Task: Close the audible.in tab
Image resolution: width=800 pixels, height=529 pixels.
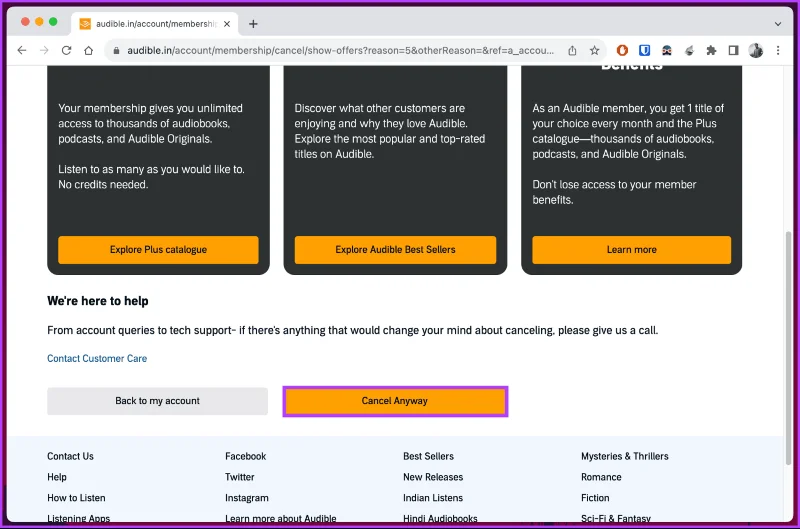Action: pos(227,24)
